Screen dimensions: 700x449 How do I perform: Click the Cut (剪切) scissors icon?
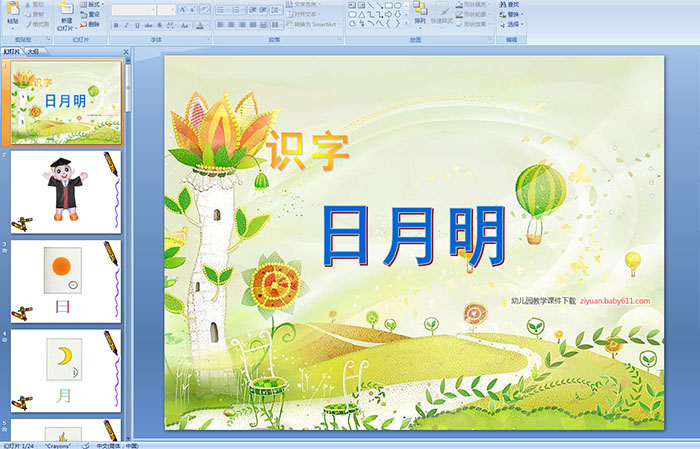28,5
